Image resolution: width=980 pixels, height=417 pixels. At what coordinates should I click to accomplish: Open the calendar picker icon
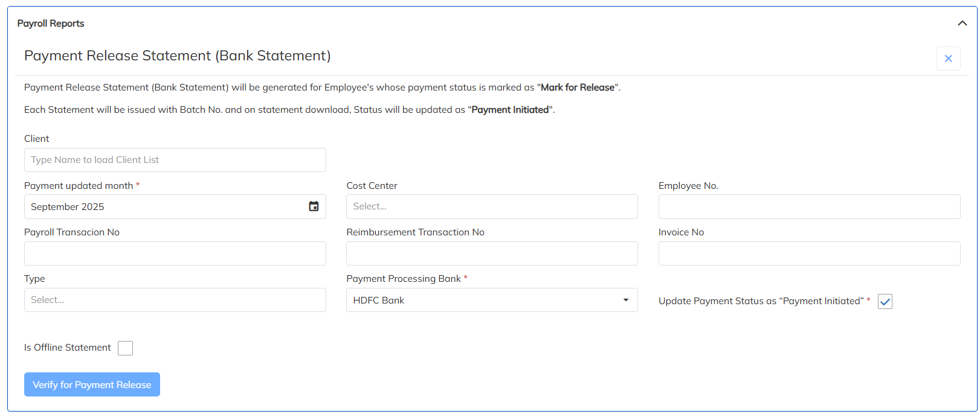click(314, 206)
